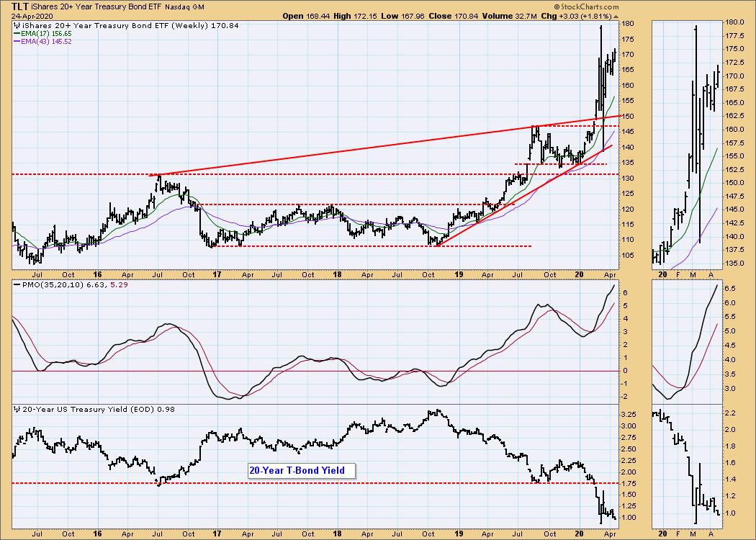
Task: Click the -2 label on the PMO axis
Action: click(626, 397)
